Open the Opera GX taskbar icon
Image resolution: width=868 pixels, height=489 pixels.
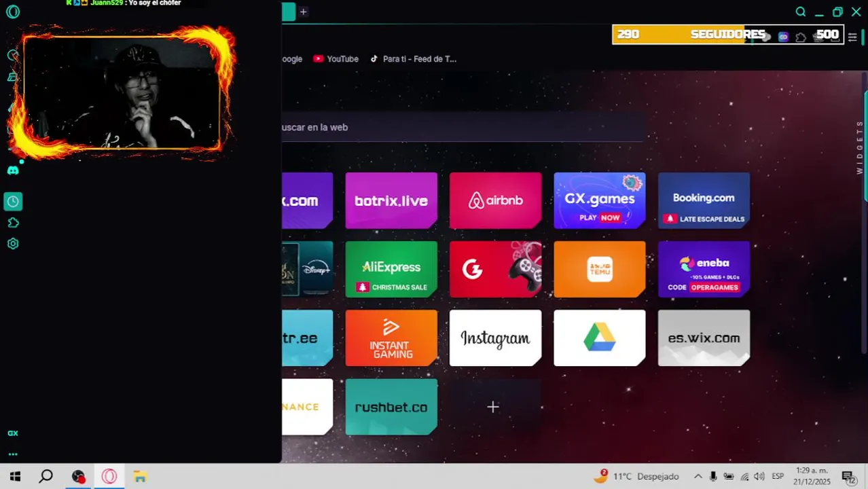109,476
